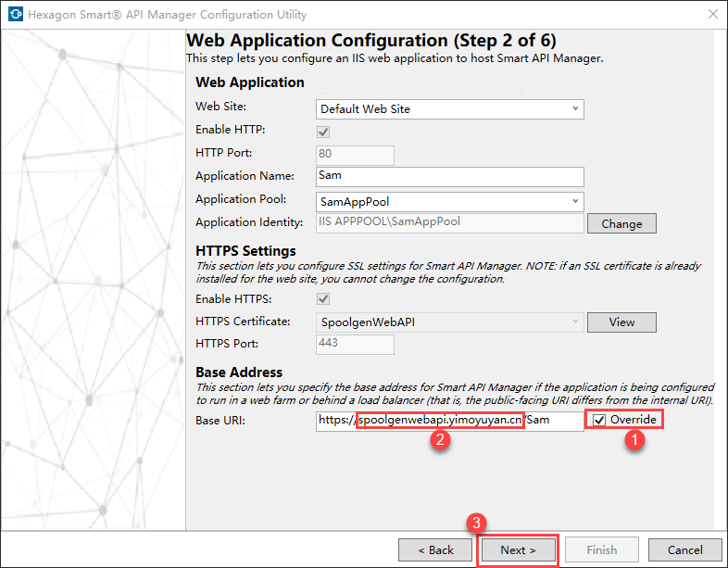Uncheck the Override checkbox
This screenshot has height=568, width=728.
(x=600, y=421)
